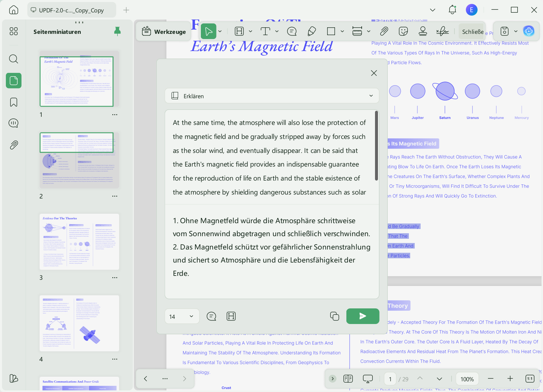Open the Werkzeuge menu
The image size is (543, 392).
(x=164, y=32)
